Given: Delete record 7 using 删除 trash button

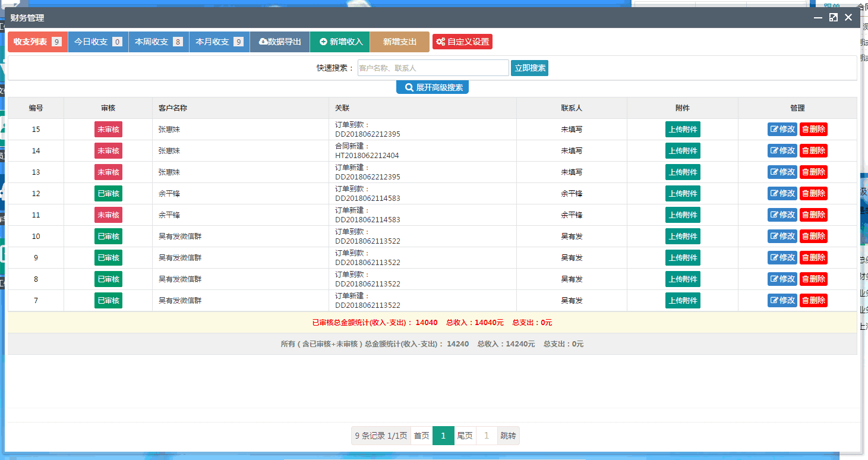Looking at the screenshot, I should pyautogui.click(x=813, y=301).
